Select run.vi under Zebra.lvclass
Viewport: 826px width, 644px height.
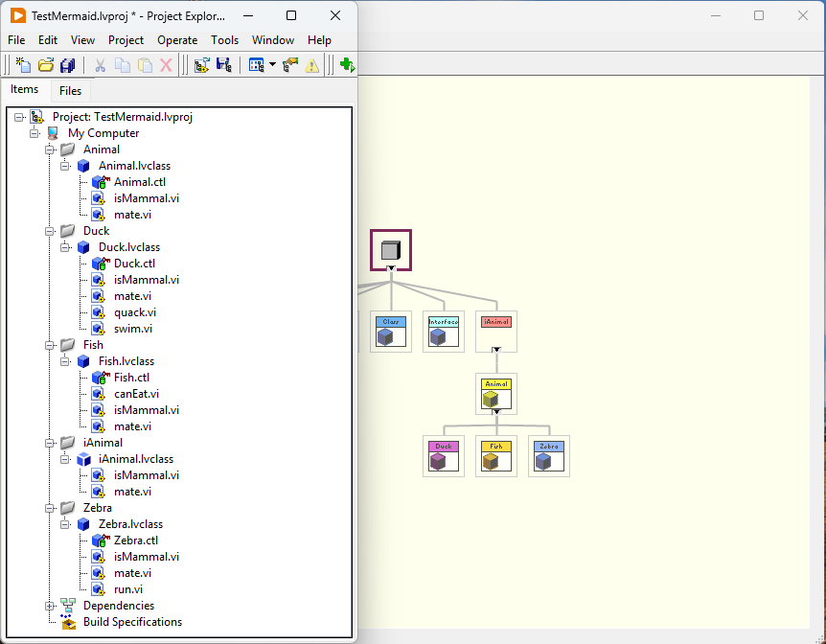[x=128, y=589]
